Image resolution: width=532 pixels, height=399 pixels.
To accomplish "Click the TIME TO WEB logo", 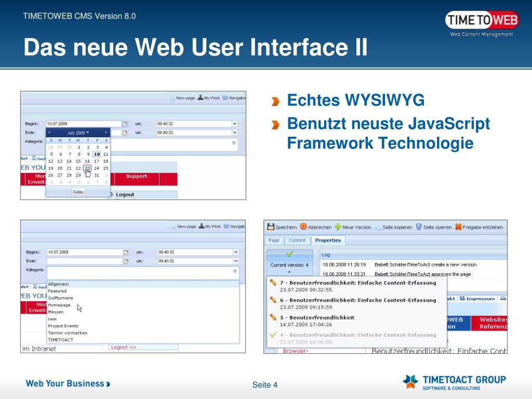I will coord(482,23).
